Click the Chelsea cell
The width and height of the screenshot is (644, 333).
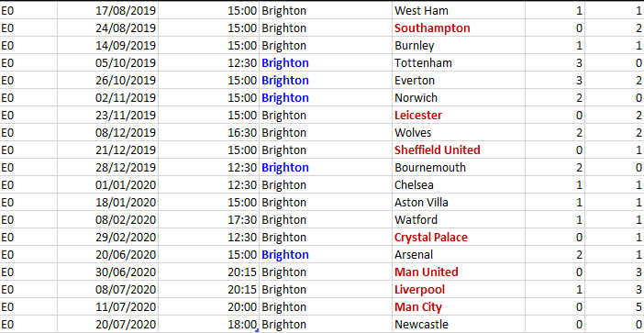click(459, 185)
